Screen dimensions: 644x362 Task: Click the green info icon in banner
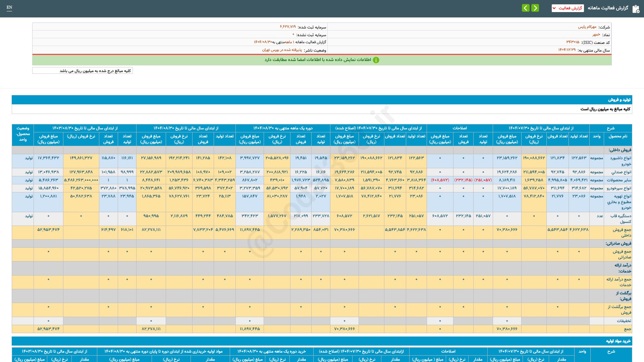coord(376,60)
